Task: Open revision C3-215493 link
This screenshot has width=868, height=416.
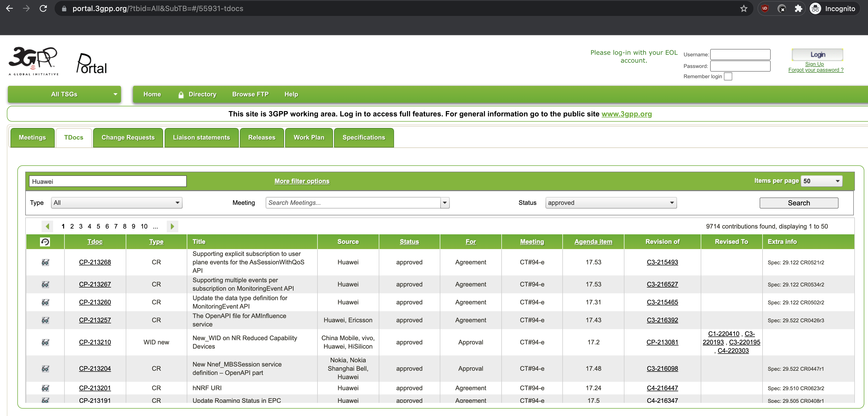Action: click(x=662, y=262)
